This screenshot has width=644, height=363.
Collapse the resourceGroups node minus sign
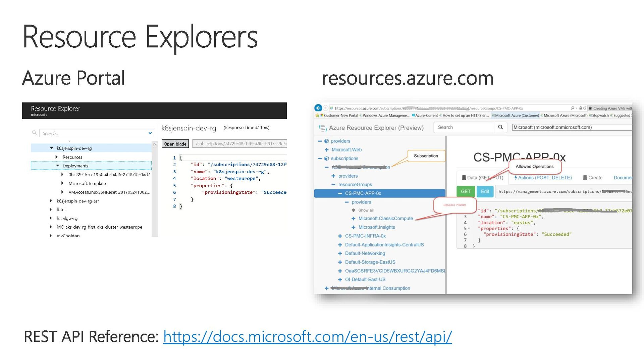(333, 185)
